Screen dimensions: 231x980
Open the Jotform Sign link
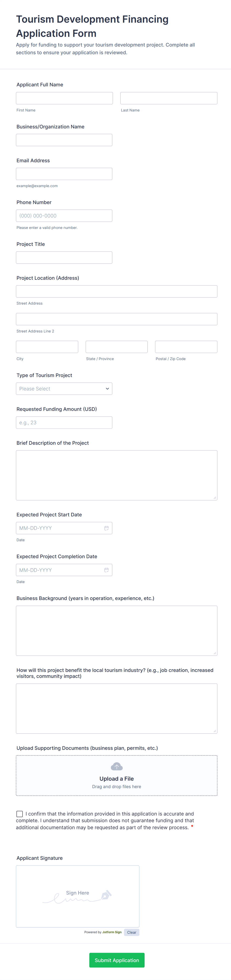[x=112, y=932]
